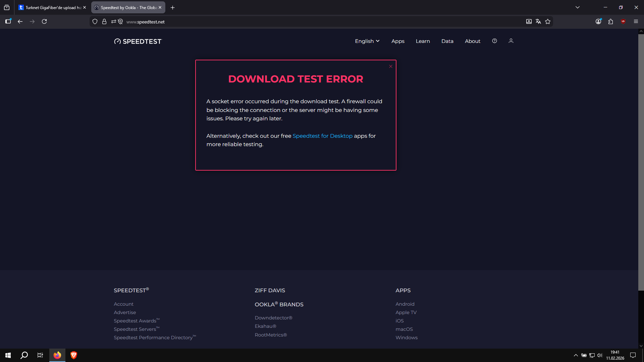Screen dimensions: 644x362
Task: Switch to the Turknet GigaFiber tab
Action: [x=52, y=7]
